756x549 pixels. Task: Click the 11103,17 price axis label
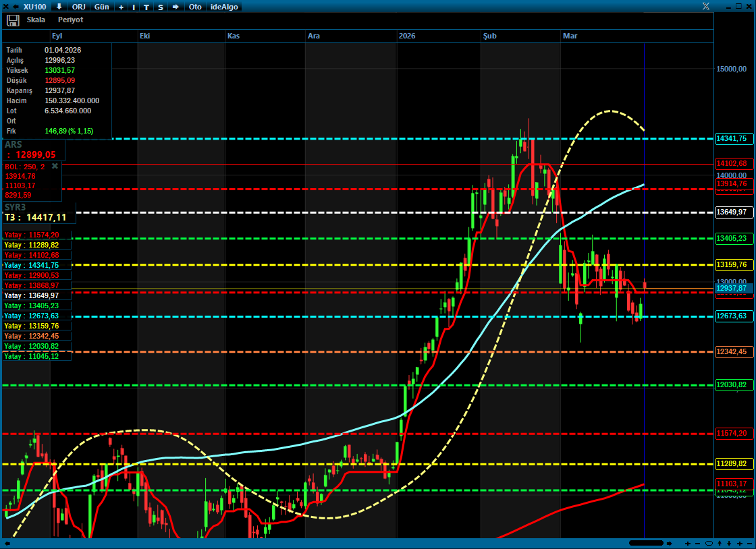pyautogui.click(x=734, y=484)
